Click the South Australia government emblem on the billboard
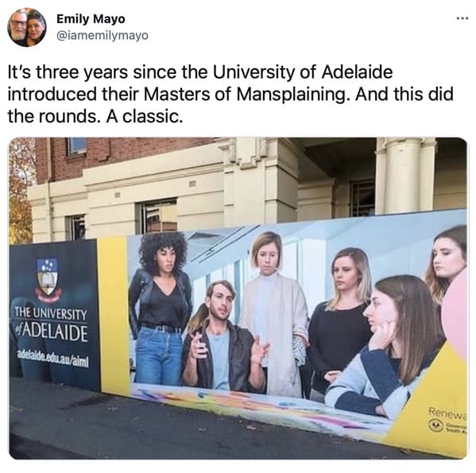 (436, 425)
